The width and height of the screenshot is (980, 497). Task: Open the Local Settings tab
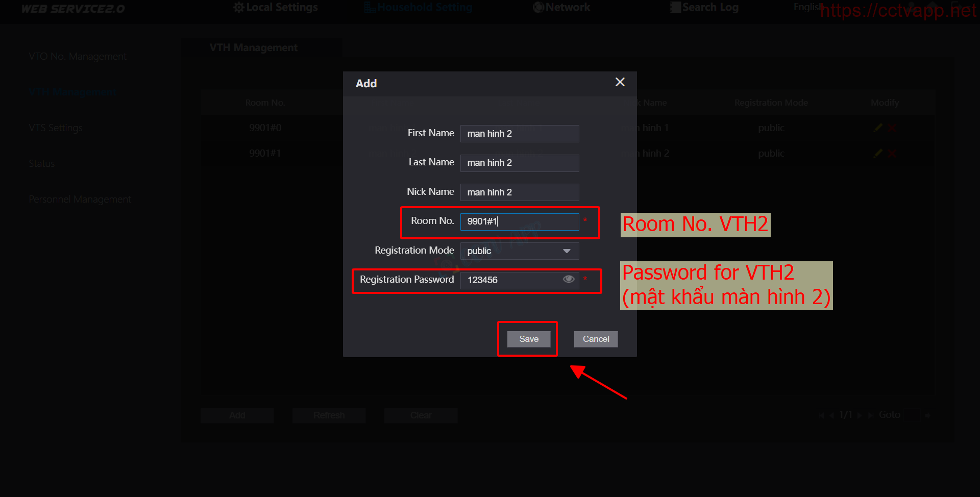point(276,8)
